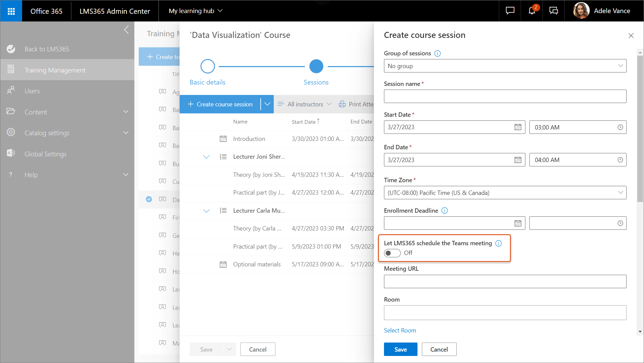Open Global Settings from the sidebar
This screenshot has height=363, width=644.
click(46, 154)
